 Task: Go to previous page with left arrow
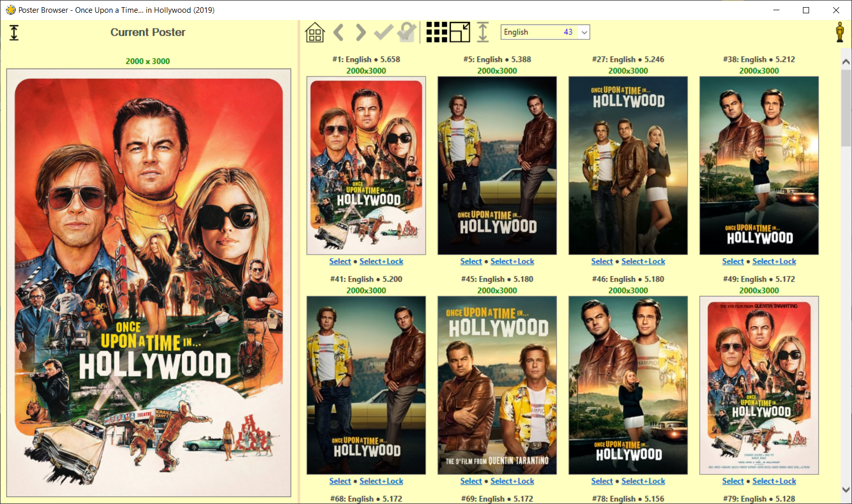coord(338,32)
